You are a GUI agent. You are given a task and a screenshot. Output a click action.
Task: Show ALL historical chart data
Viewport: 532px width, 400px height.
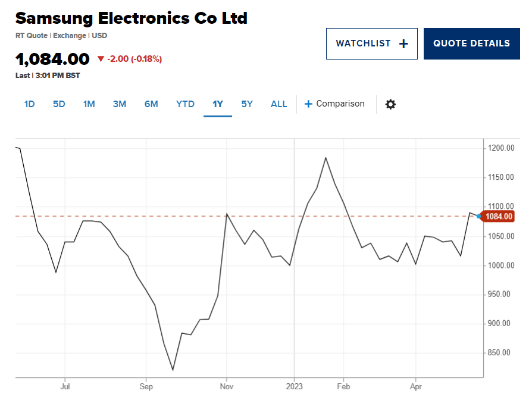click(x=279, y=104)
